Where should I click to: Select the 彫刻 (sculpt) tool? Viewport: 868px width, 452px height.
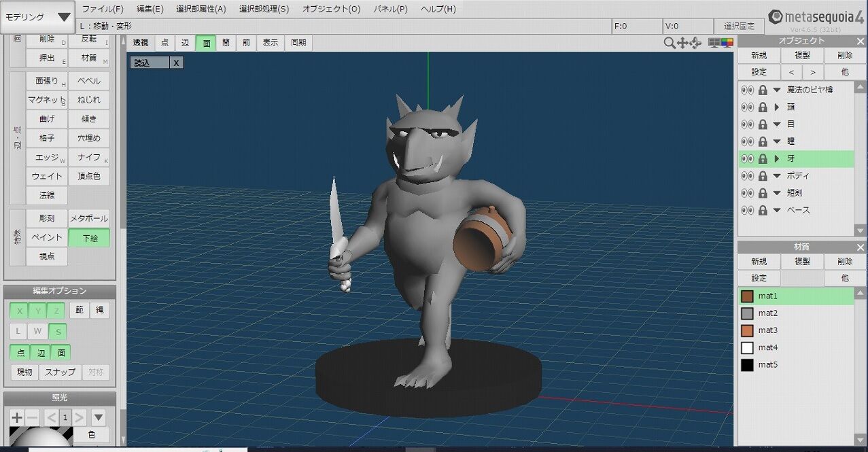(47, 218)
